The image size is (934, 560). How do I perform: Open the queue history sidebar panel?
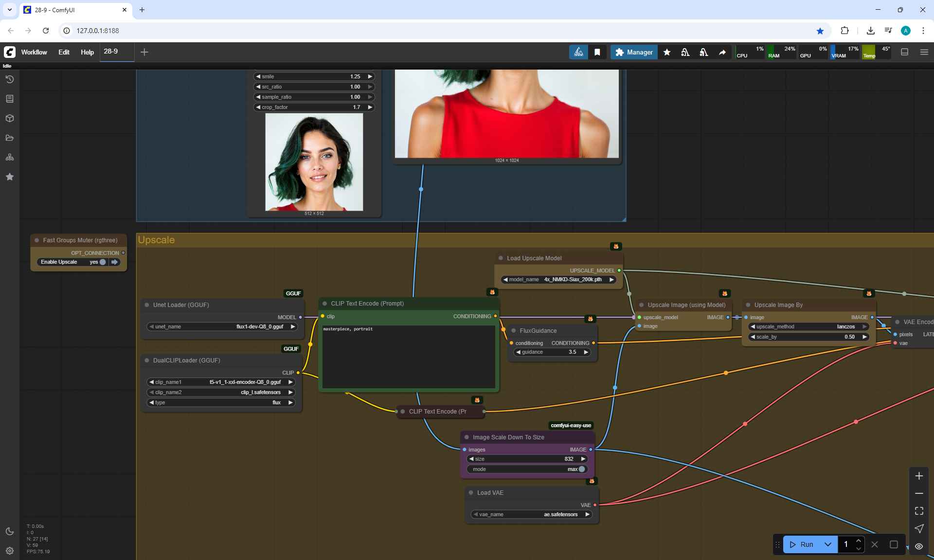10,79
